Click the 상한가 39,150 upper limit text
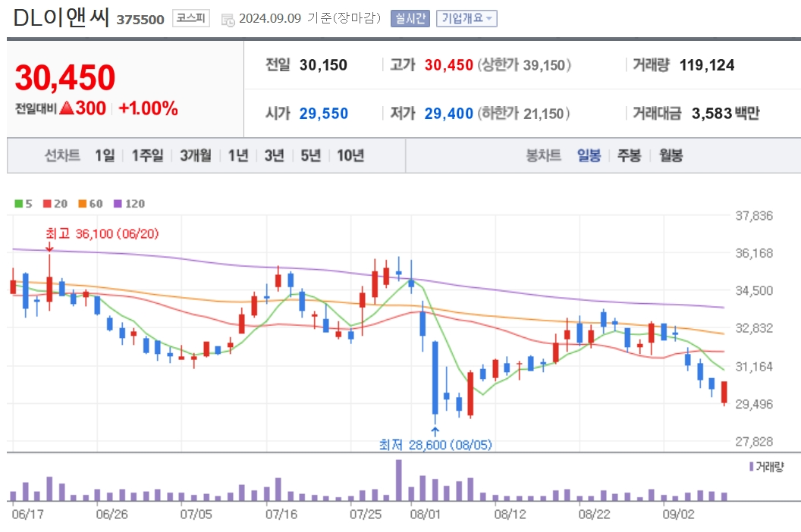801x532 pixels. click(524, 65)
